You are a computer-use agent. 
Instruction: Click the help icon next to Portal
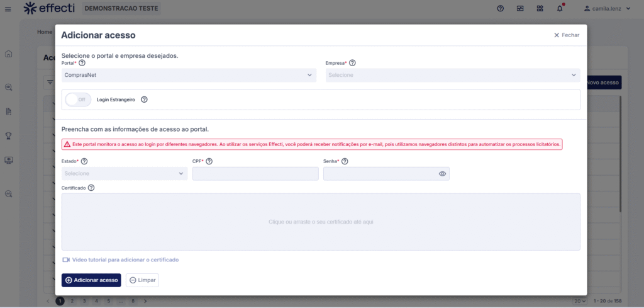click(x=82, y=63)
